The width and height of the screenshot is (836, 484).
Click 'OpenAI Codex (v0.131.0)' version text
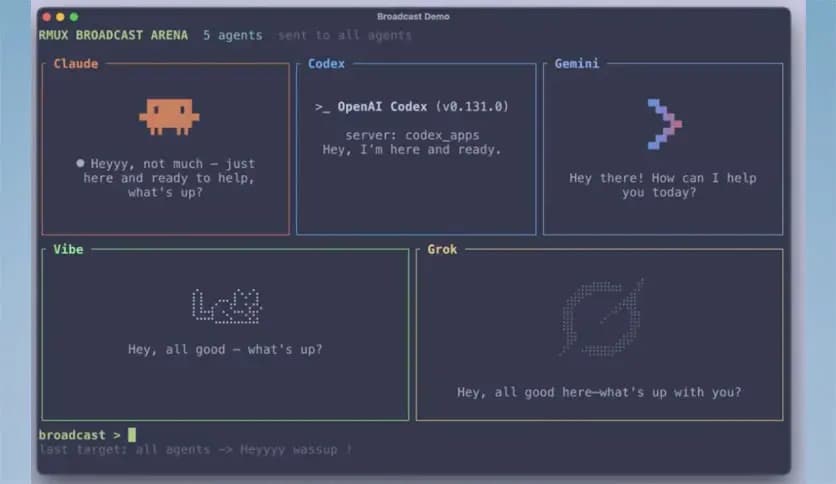coord(423,107)
